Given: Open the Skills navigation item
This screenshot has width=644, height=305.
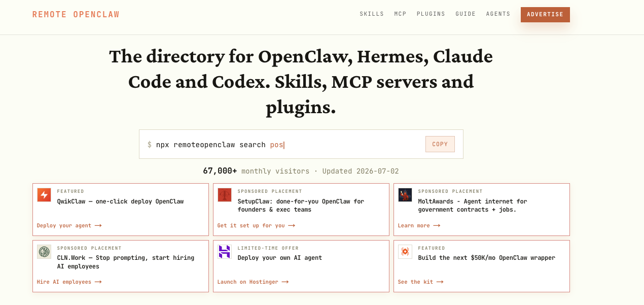Looking at the screenshot, I should tap(372, 14).
